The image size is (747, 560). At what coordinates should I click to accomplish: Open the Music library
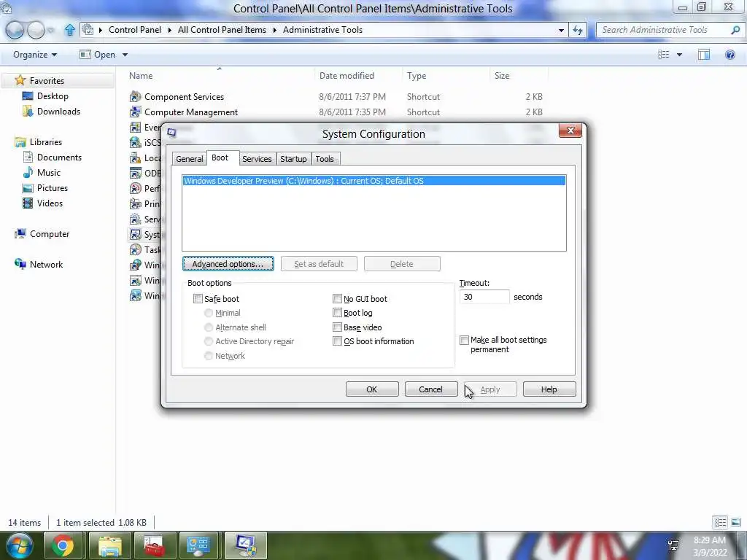click(x=49, y=172)
